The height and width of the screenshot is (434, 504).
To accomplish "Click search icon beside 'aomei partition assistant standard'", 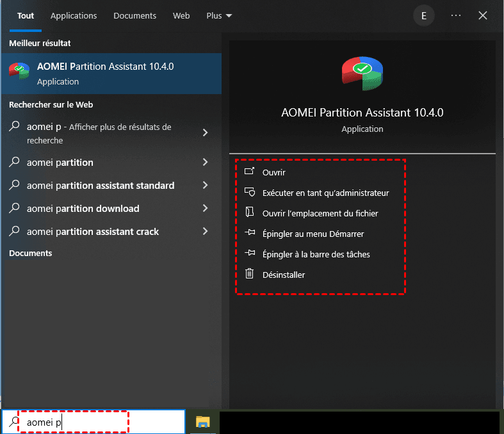I will click(14, 185).
